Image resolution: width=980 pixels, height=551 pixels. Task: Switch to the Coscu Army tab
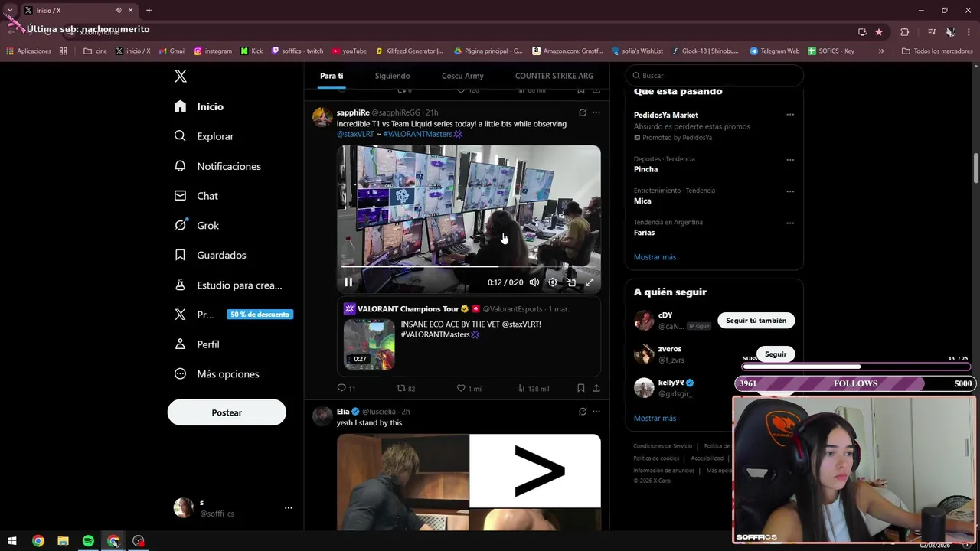click(x=462, y=76)
